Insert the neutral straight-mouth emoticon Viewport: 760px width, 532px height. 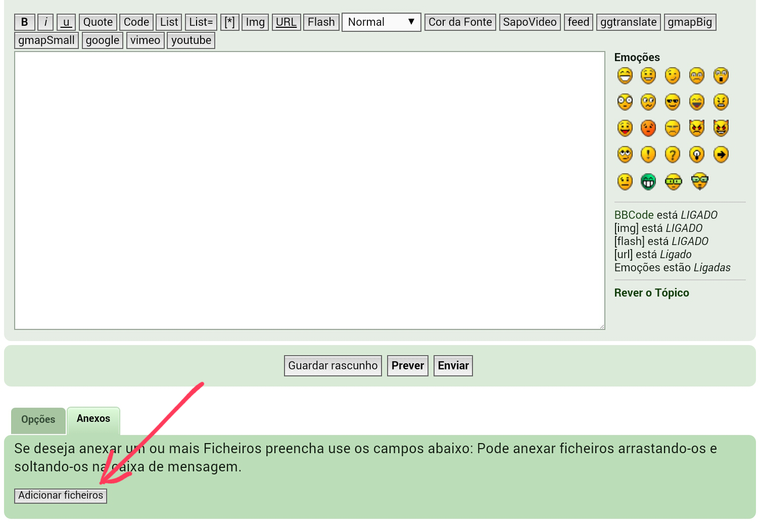[x=625, y=181]
